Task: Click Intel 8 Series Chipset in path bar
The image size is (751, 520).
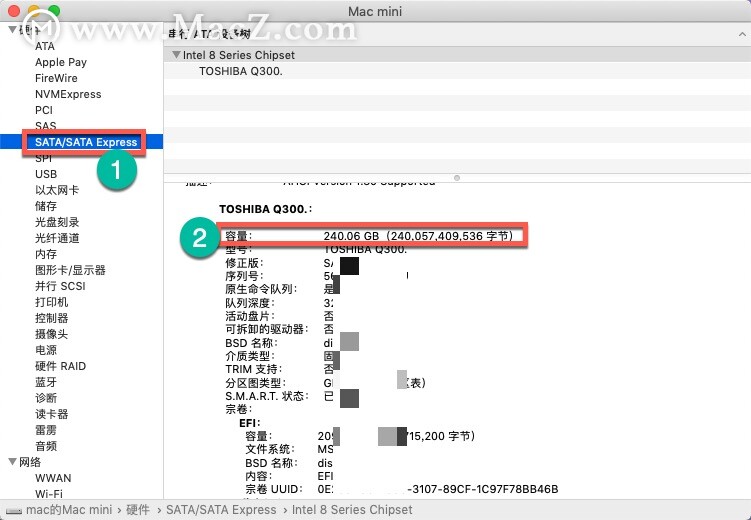Action: (352, 510)
